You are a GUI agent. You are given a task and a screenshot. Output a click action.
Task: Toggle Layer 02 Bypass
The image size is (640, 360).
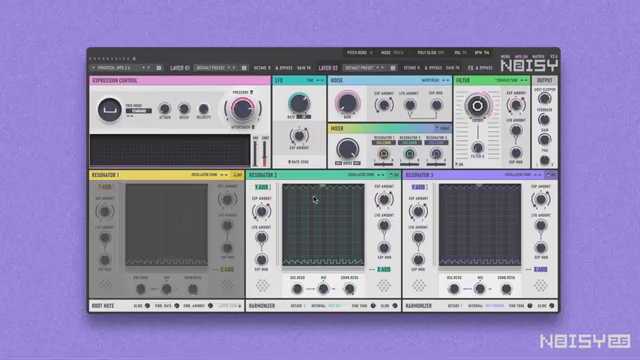pos(433,68)
